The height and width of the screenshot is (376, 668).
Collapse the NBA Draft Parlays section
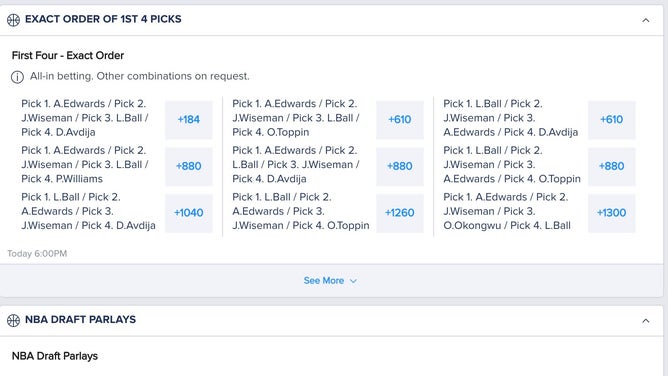pyautogui.click(x=646, y=321)
